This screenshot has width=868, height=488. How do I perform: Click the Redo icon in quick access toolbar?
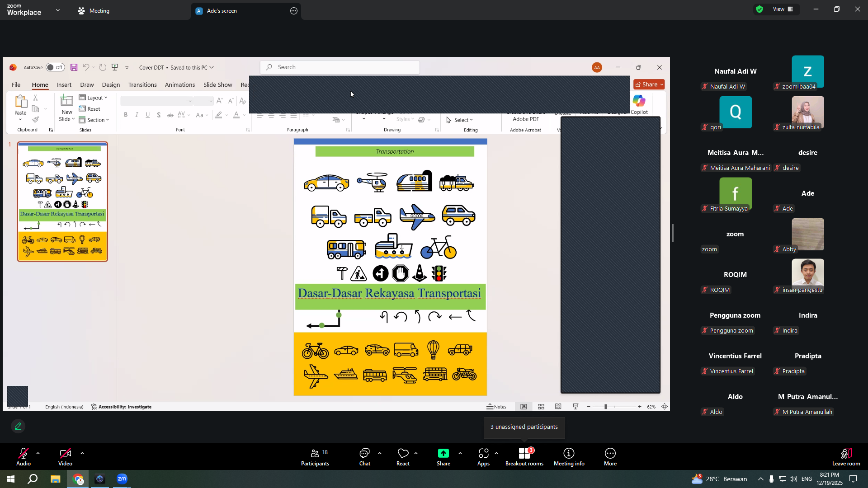[103, 67]
